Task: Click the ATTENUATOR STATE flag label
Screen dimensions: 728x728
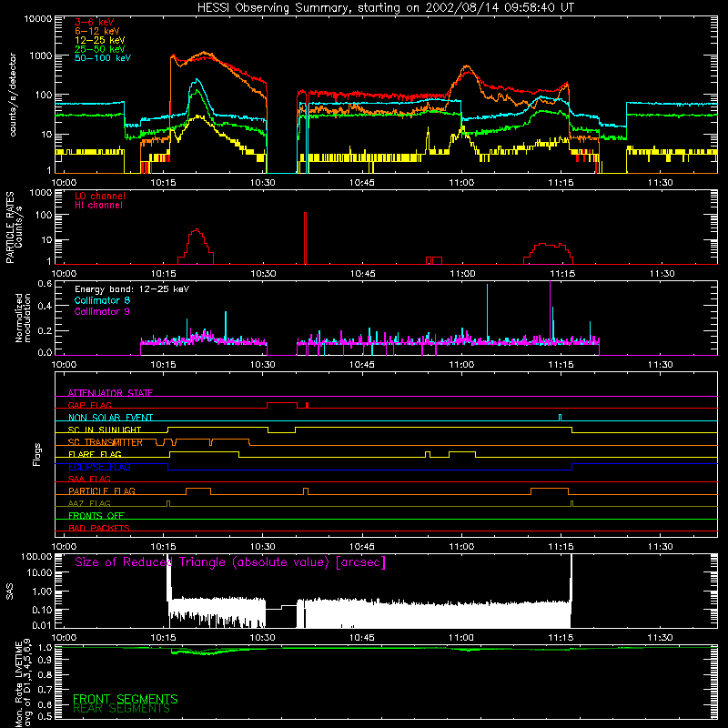Action: point(110,393)
